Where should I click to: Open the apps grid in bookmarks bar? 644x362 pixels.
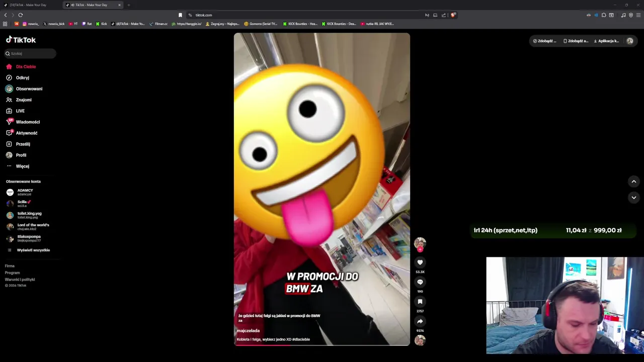pyautogui.click(x=5, y=24)
